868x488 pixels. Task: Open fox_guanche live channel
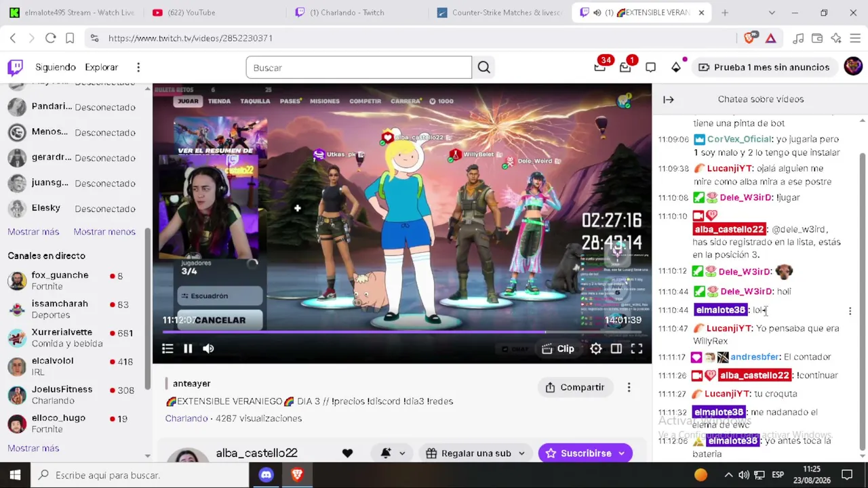tap(75, 280)
